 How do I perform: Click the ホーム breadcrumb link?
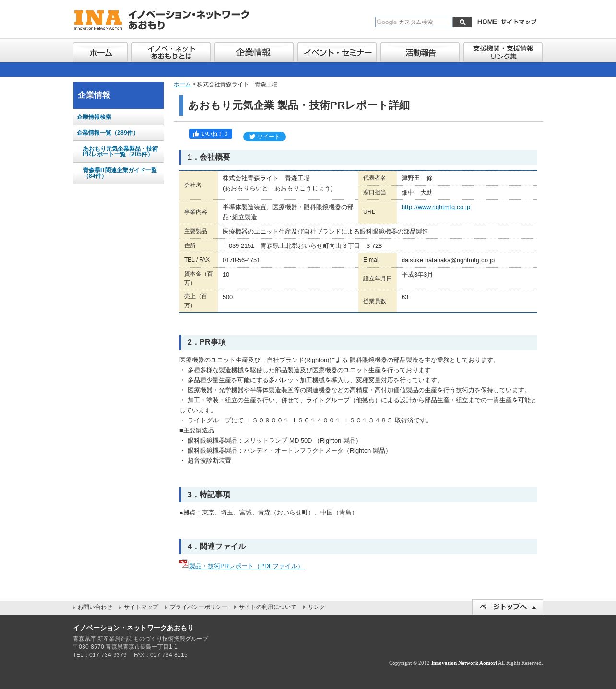[x=182, y=84]
